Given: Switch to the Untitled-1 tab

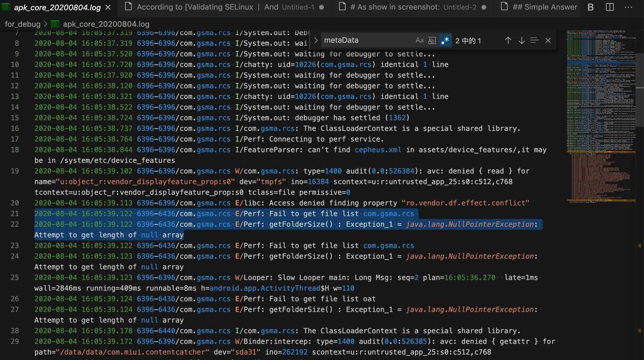Looking at the screenshot, I should point(225,7).
